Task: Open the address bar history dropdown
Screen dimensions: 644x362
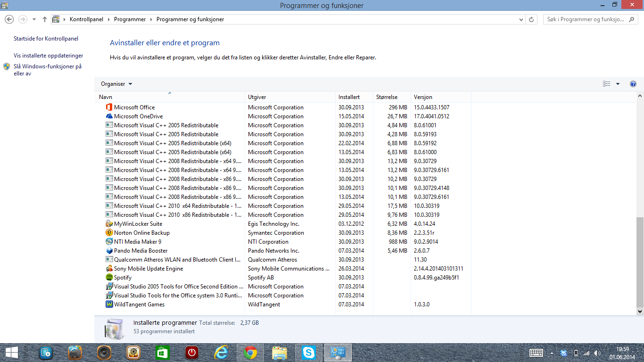Action: [520, 19]
